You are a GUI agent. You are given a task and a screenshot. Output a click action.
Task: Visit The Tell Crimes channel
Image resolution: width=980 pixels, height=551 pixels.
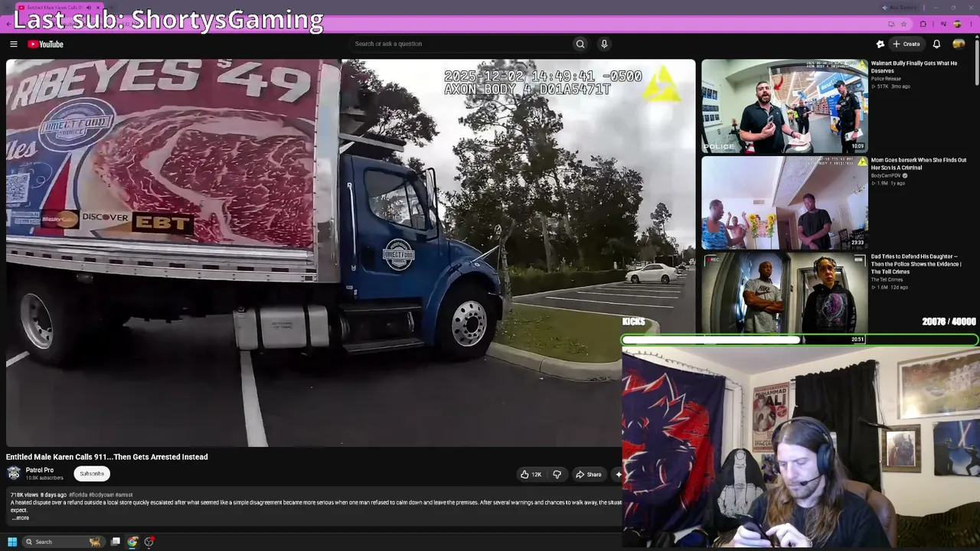pyautogui.click(x=887, y=279)
